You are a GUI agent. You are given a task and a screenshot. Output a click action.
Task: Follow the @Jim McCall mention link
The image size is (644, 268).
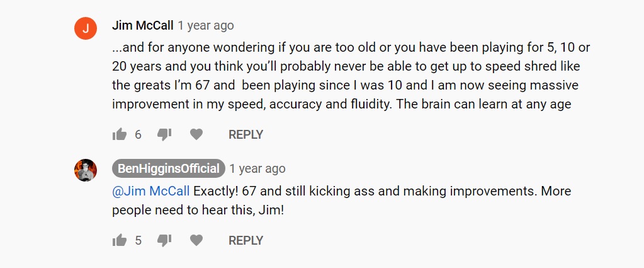(150, 192)
